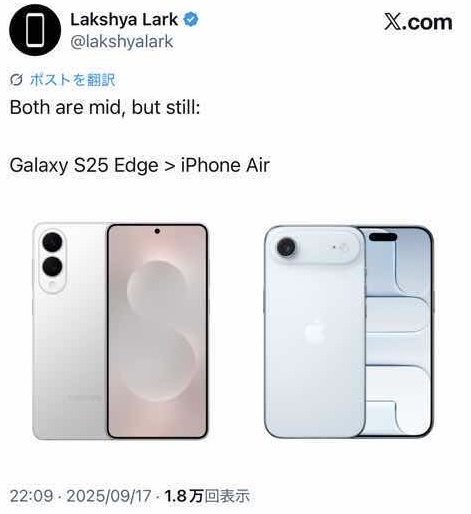Click the Apple logo on iPhone back

(x=315, y=331)
